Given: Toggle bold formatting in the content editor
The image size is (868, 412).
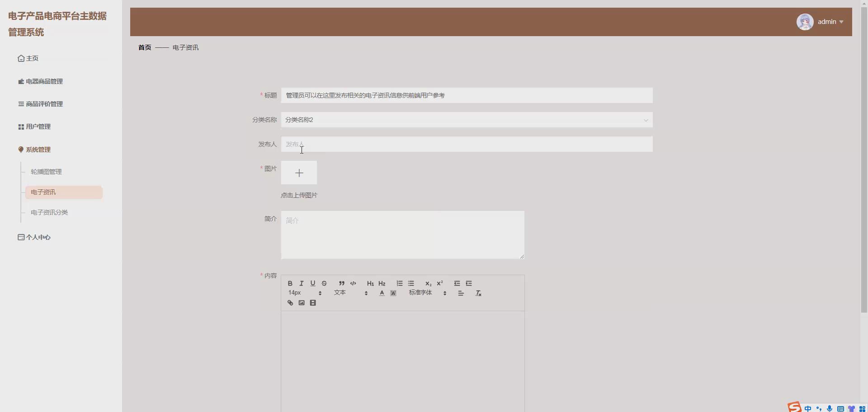Looking at the screenshot, I should (290, 283).
